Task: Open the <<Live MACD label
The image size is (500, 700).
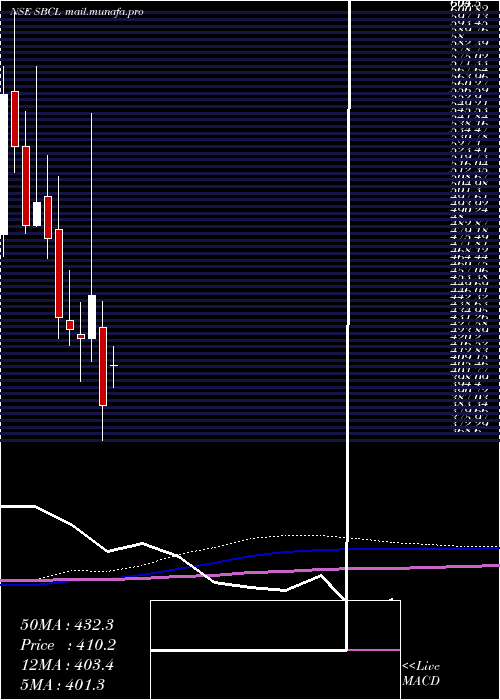Action: pos(421,674)
